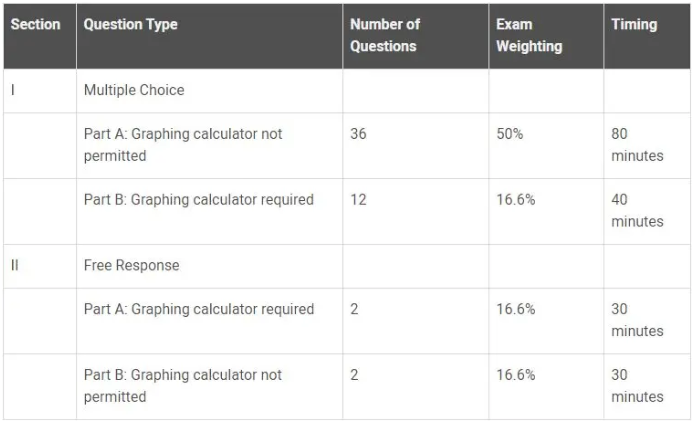
Task: Click the Section column header
Action: [x=35, y=24]
